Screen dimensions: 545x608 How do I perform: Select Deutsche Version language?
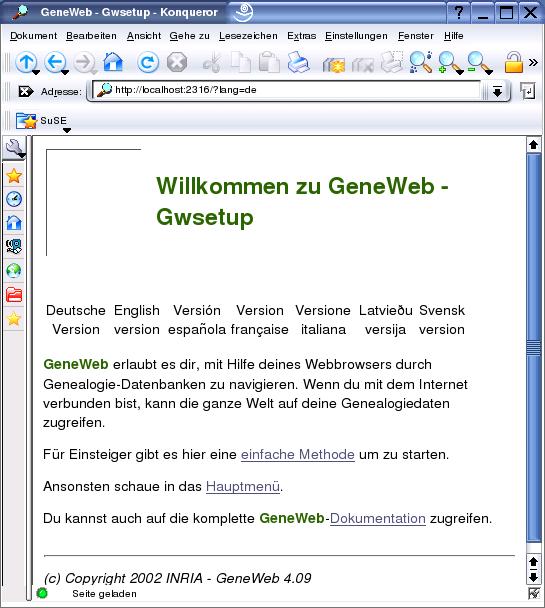click(x=76, y=320)
